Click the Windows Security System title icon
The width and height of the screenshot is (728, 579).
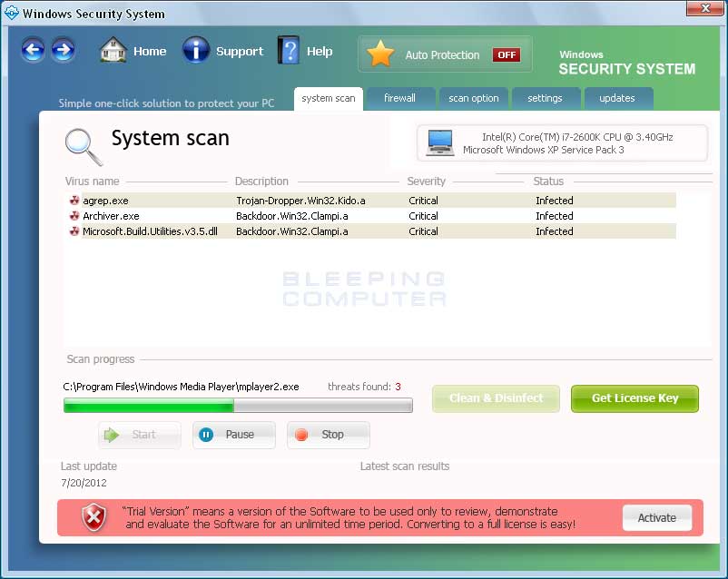click(12, 13)
